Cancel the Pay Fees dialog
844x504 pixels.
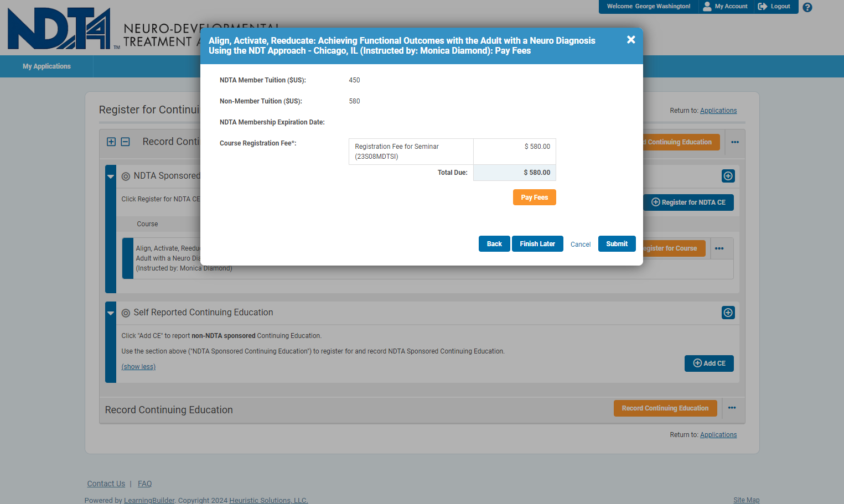581,245
